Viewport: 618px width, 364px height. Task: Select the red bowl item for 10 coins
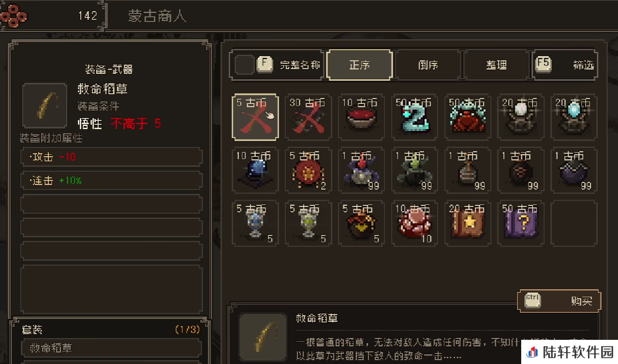362,117
